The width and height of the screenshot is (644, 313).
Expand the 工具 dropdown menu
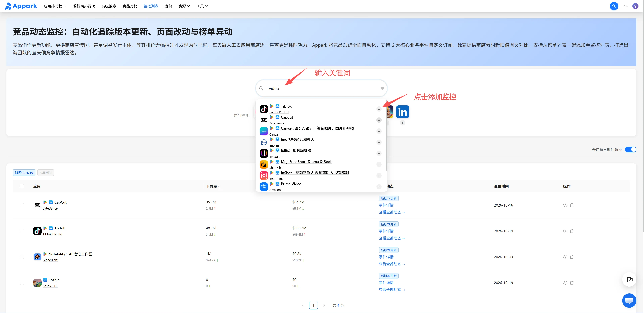click(202, 6)
